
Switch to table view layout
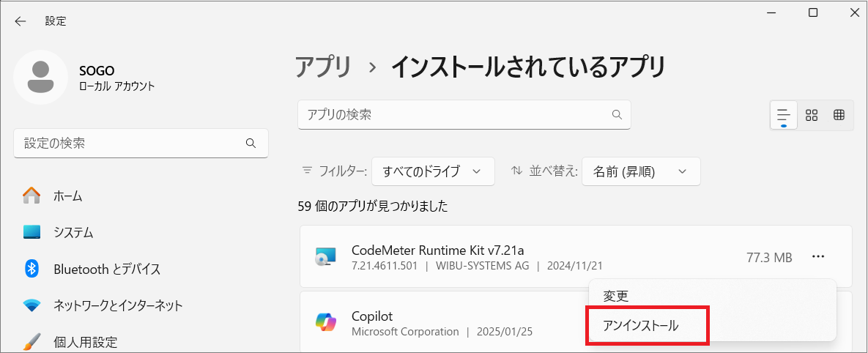(839, 115)
